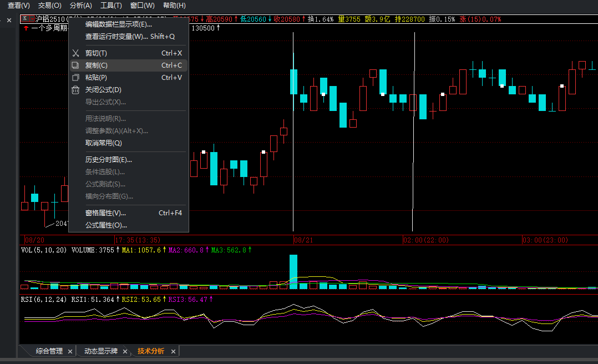Close the 动态显示牌 tab

coord(125,351)
